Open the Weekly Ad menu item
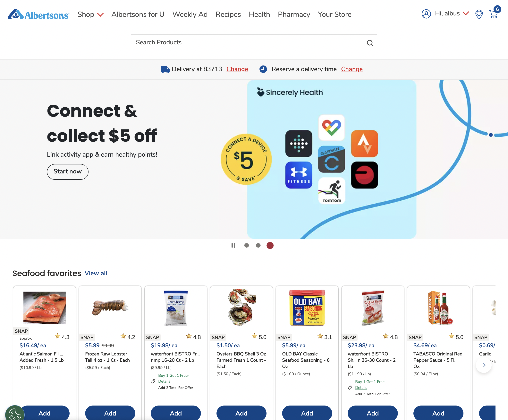Image resolution: width=508 pixels, height=420 pixels. click(x=190, y=14)
